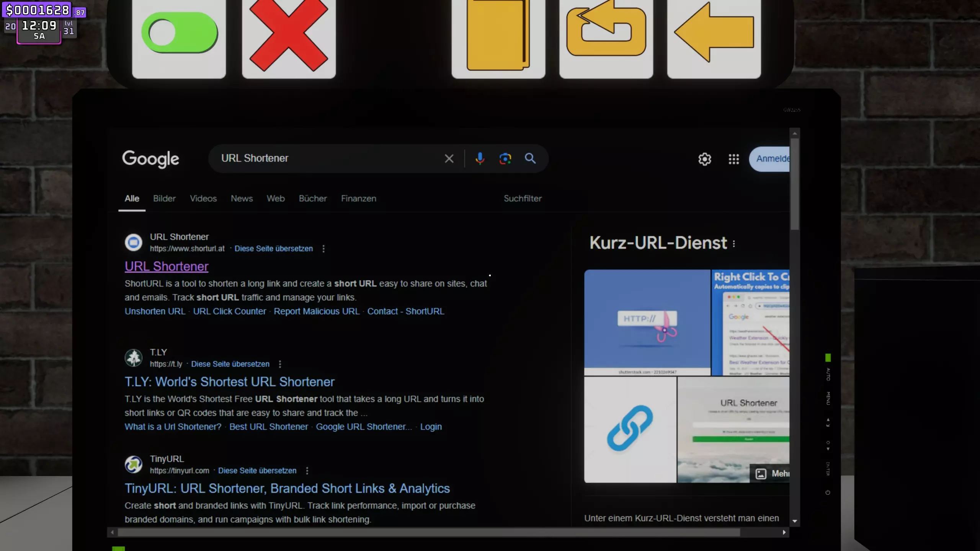Screen dimensions: 980x551
Task: Open the T.LY: World's Shortest URL Shortener link
Action: click(x=229, y=382)
